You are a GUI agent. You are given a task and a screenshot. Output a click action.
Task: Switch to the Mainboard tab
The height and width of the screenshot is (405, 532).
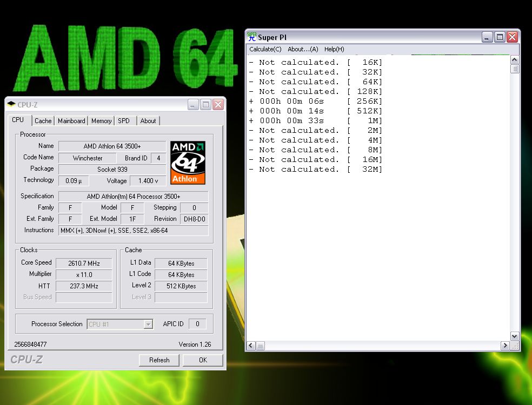(71, 120)
